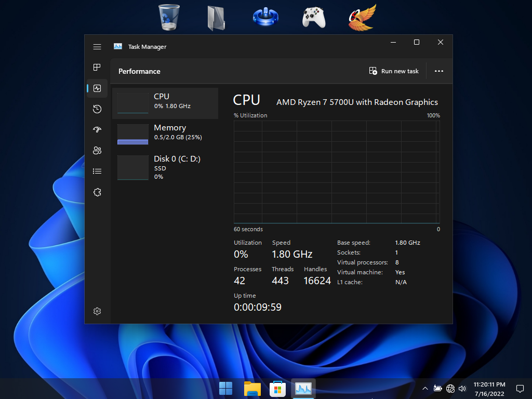Click the Threads count 443
Image resolution: width=532 pixels, height=399 pixels.
pyautogui.click(x=280, y=281)
